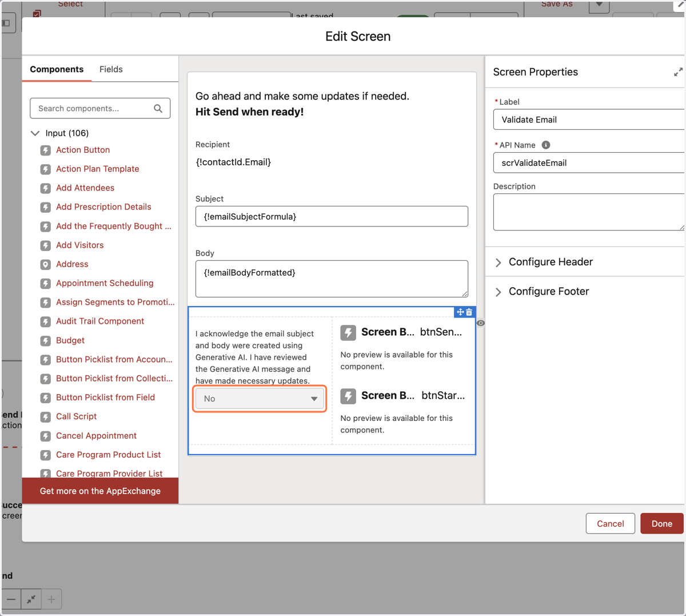
Task: Toggle the section visibility eye icon
Action: pos(481,323)
